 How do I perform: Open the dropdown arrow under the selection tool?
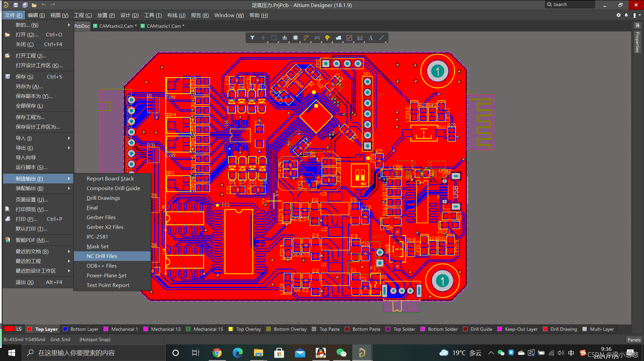(278, 41)
